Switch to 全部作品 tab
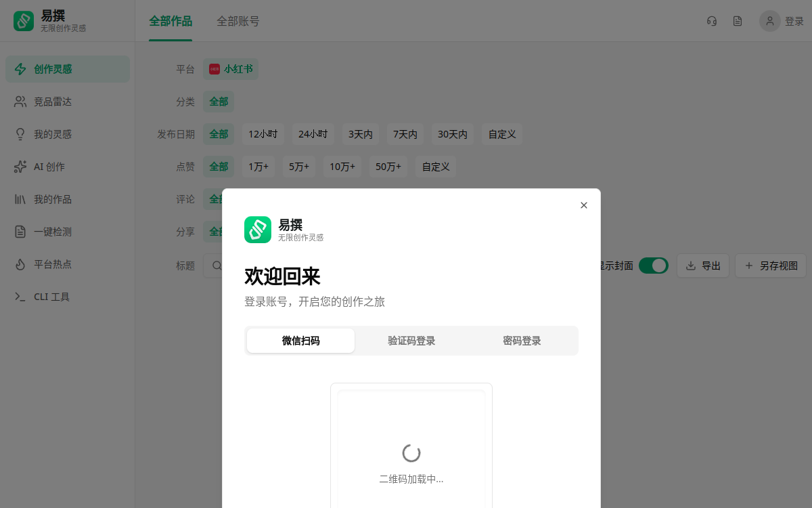Screen dimensions: 812x508 pyautogui.click(x=171, y=21)
